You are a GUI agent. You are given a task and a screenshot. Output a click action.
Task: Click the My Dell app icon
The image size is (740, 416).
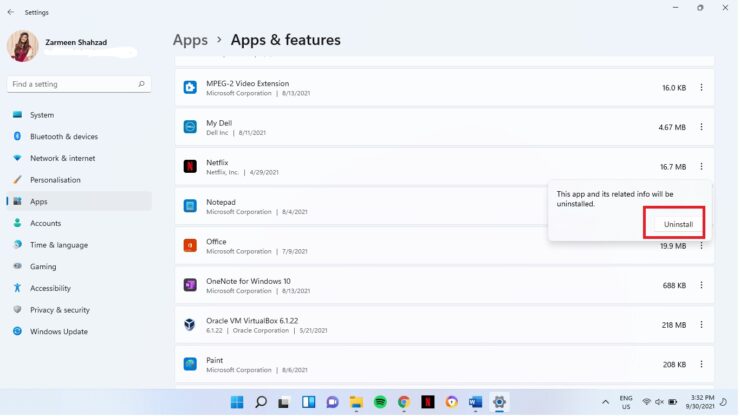pos(190,127)
